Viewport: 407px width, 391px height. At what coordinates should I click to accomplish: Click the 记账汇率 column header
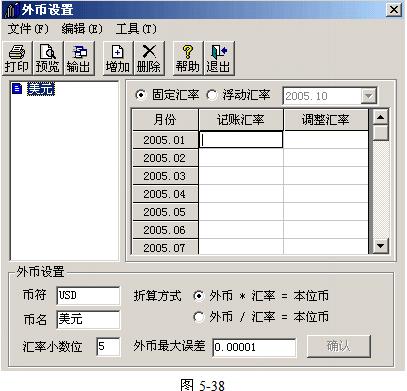[241, 120]
